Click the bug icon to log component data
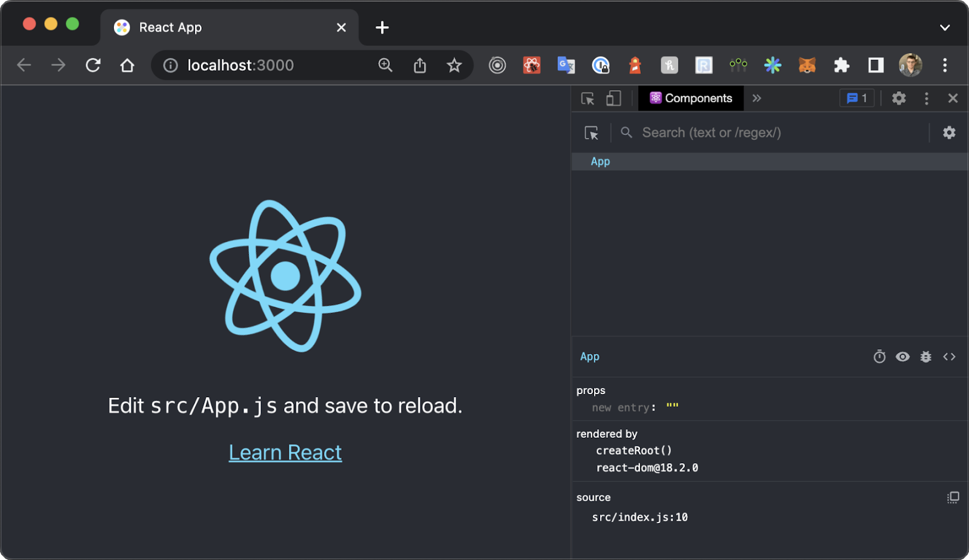The height and width of the screenshot is (560, 969). [x=925, y=357]
